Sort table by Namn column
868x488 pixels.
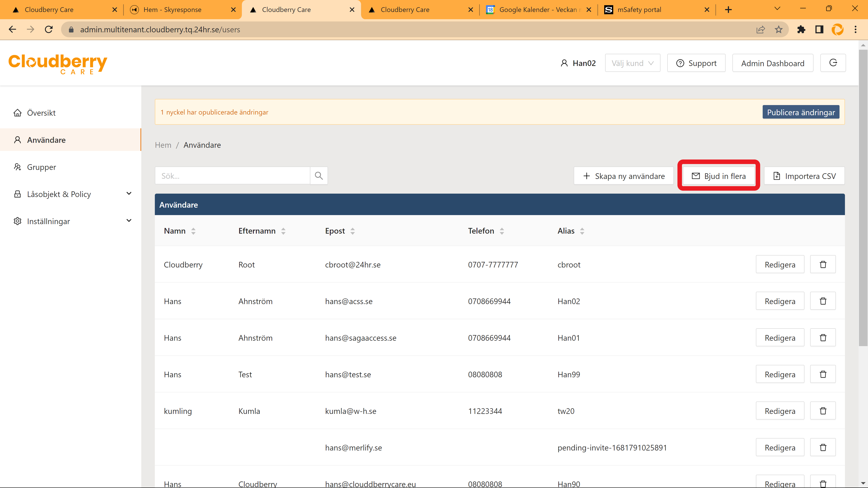click(x=193, y=231)
